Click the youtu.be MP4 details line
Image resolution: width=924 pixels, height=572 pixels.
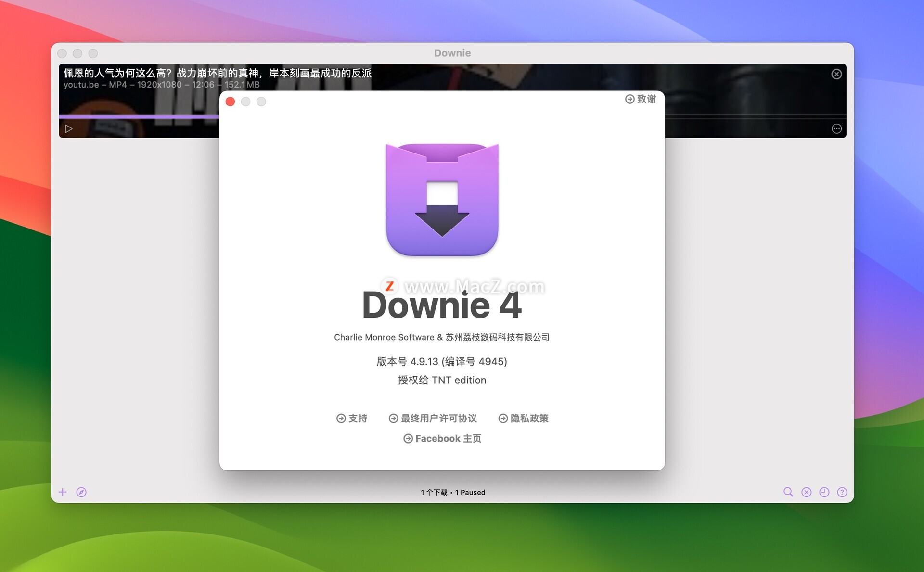click(x=161, y=85)
